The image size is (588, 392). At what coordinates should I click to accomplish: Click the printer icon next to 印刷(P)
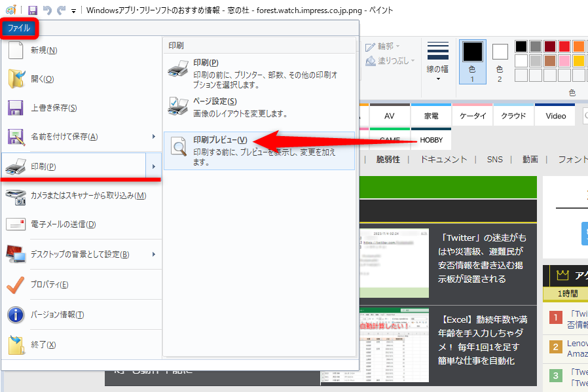click(x=16, y=166)
